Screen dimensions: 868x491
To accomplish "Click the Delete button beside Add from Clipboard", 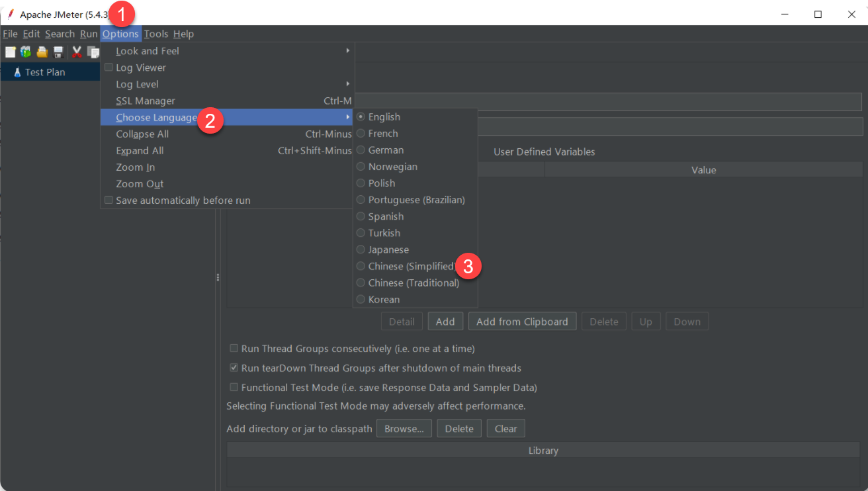I will (x=603, y=322).
